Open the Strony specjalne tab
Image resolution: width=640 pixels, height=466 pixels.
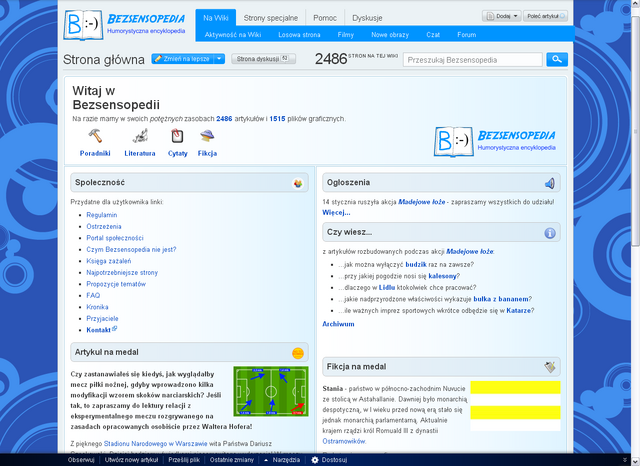tap(271, 18)
